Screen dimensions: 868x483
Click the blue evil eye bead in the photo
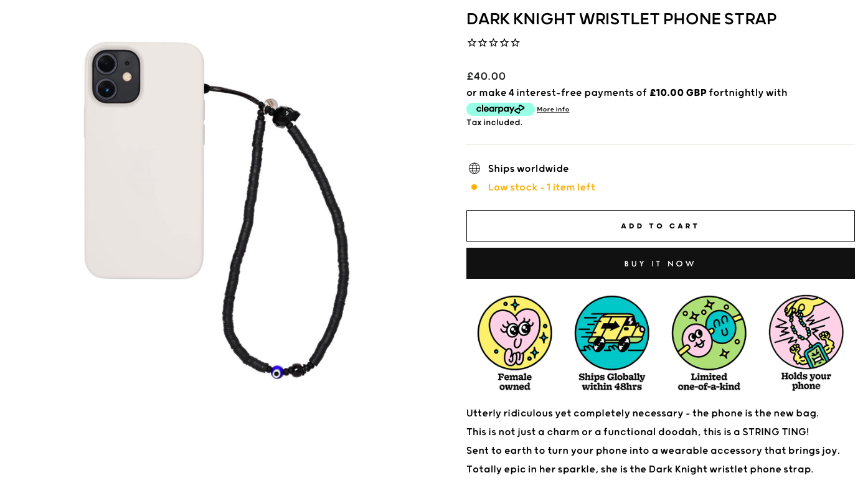[x=277, y=372]
